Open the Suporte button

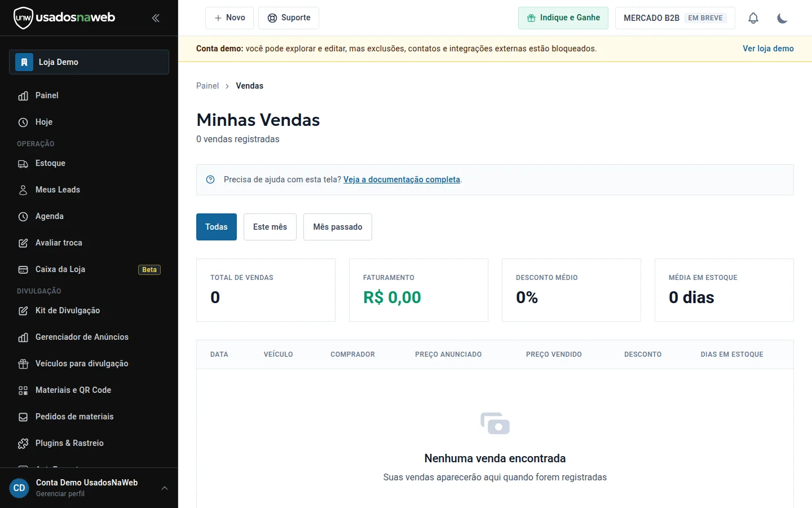click(x=289, y=18)
